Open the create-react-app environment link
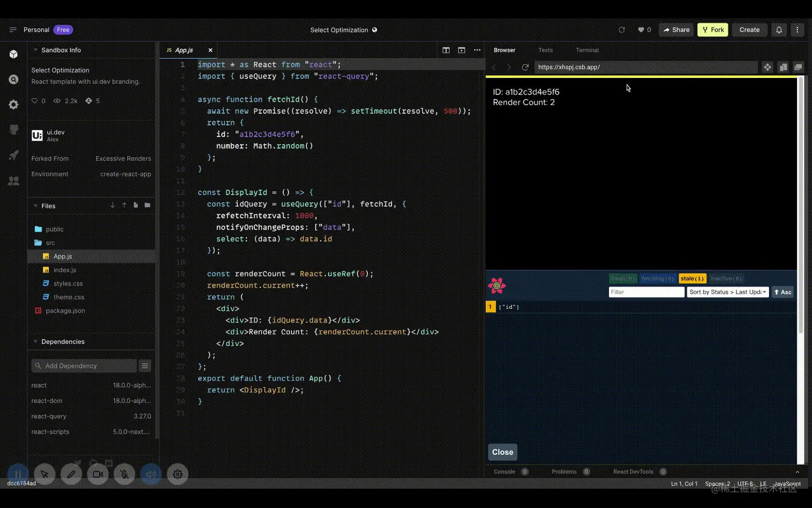Image resolution: width=812 pixels, height=508 pixels. 126,174
